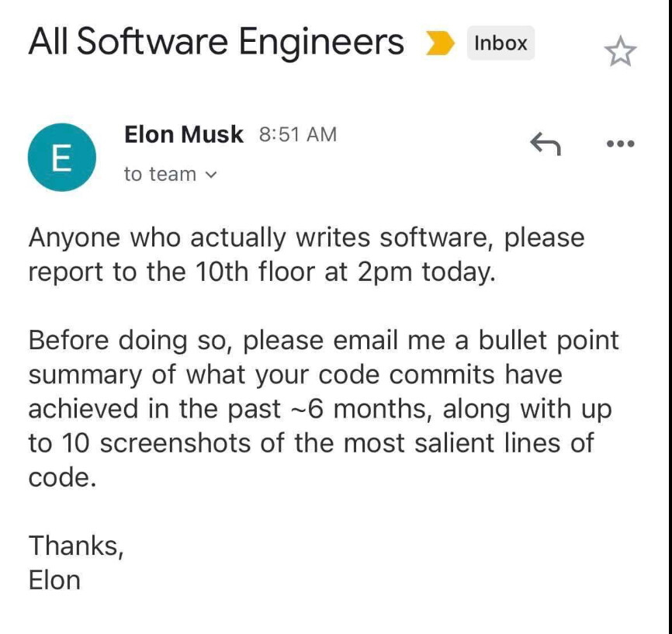The height and width of the screenshot is (634, 672).
Task: Click the final word "code." in the message
Action: pos(62,477)
